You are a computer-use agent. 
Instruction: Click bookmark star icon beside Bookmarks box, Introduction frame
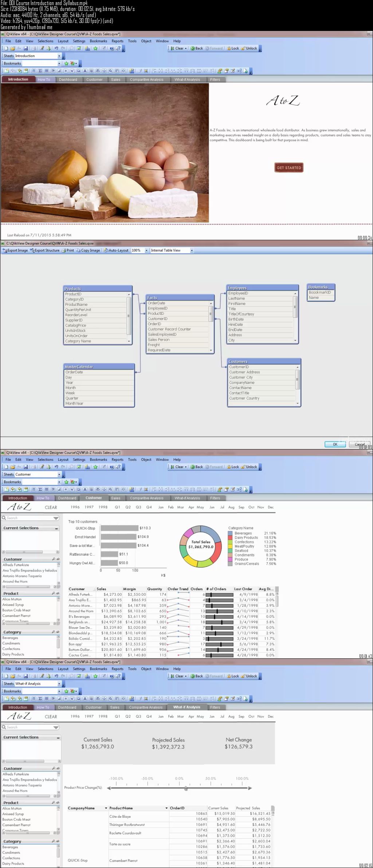(x=66, y=63)
